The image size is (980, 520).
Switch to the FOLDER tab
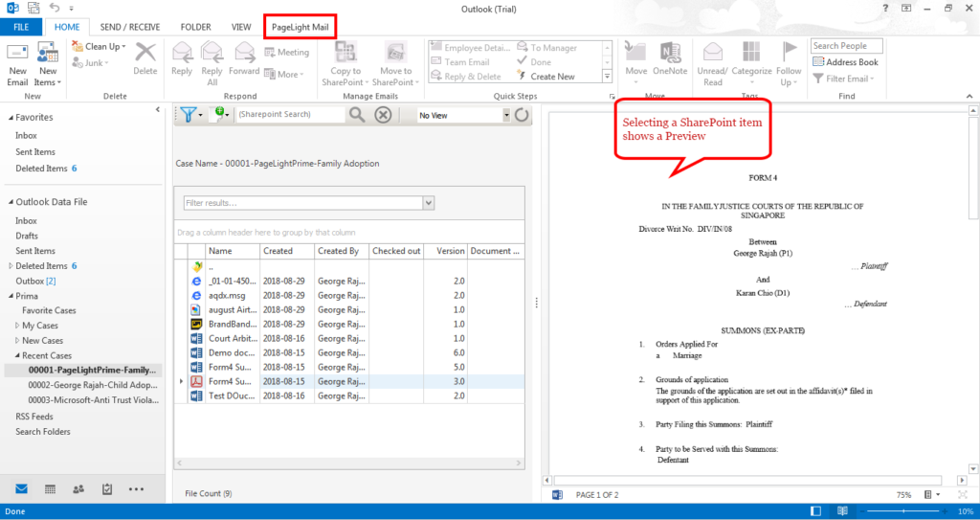pos(195,27)
